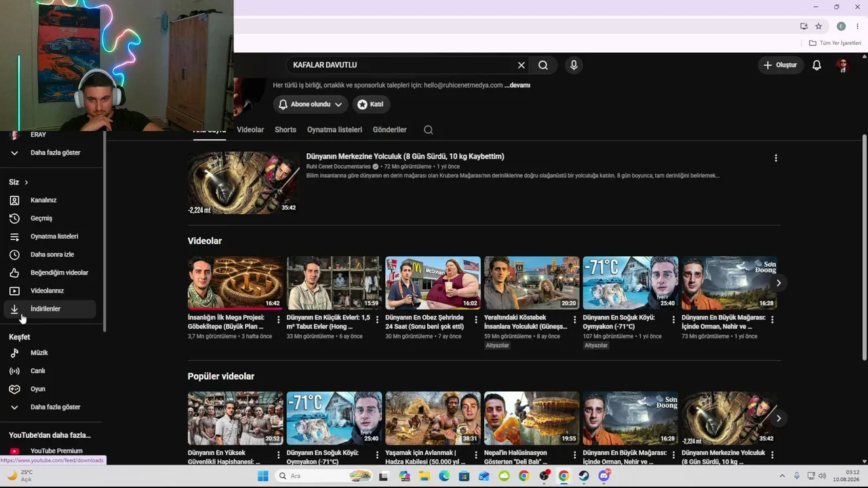The height and width of the screenshot is (488, 868).
Task: Switch to the Videolar tab
Action: point(250,129)
